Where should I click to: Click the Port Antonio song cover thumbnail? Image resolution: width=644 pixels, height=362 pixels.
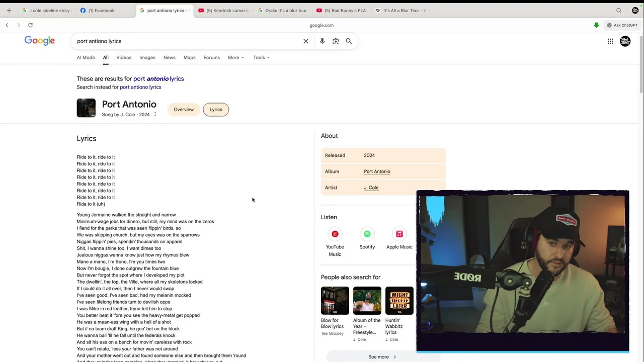click(x=86, y=108)
